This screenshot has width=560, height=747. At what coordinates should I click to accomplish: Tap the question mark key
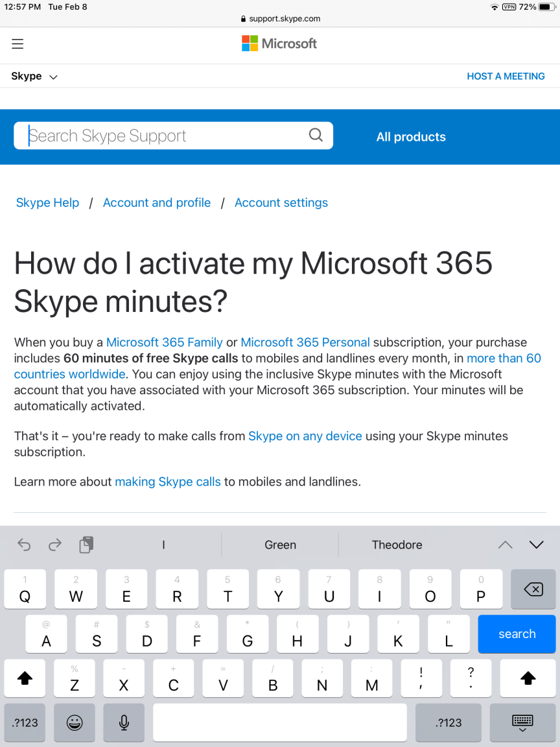pyautogui.click(x=471, y=678)
